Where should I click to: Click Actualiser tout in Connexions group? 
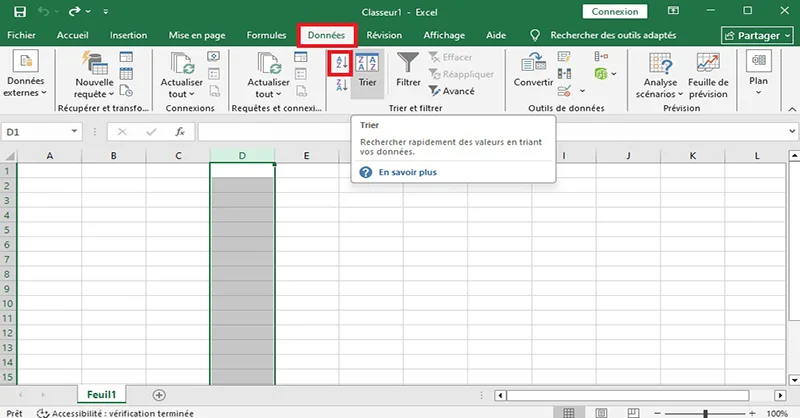coord(181,75)
